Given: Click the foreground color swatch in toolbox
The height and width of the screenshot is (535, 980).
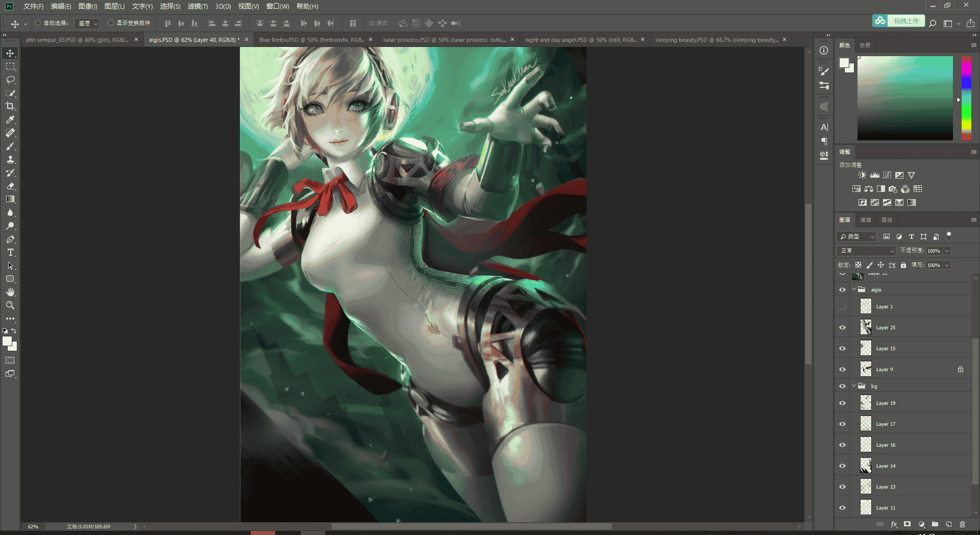Looking at the screenshot, I should (x=7, y=342).
